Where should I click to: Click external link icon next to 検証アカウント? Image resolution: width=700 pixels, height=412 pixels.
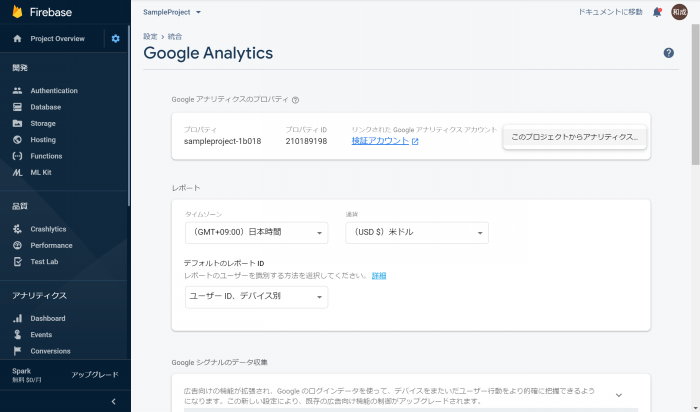click(415, 141)
